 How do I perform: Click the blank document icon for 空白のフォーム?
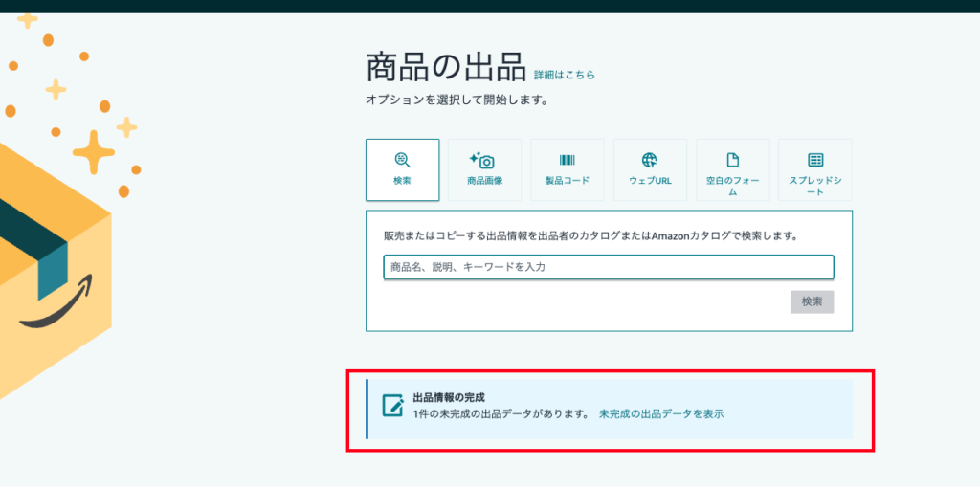[732, 160]
